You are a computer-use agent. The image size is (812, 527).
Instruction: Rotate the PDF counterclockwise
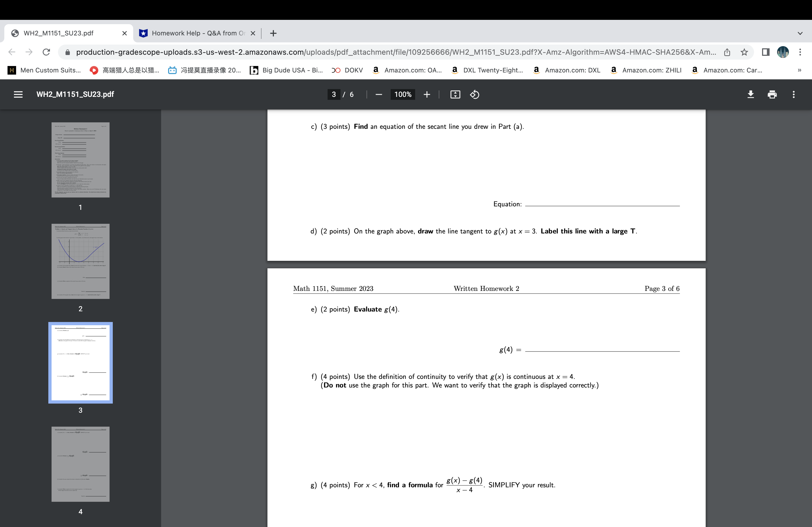474,94
